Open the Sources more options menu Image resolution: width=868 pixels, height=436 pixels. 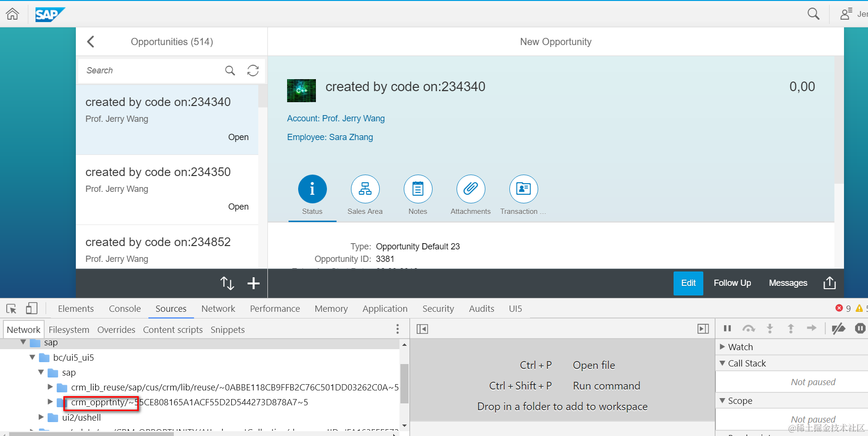398,329
